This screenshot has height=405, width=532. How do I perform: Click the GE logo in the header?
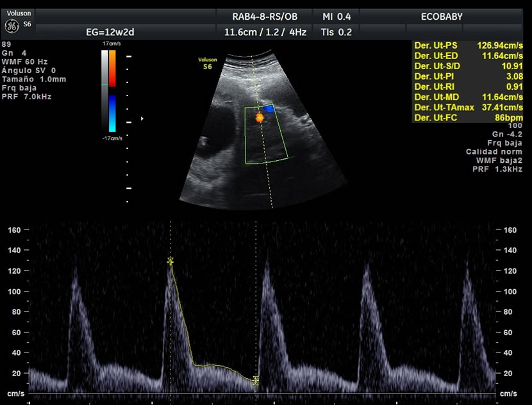(x=11, y=26)
